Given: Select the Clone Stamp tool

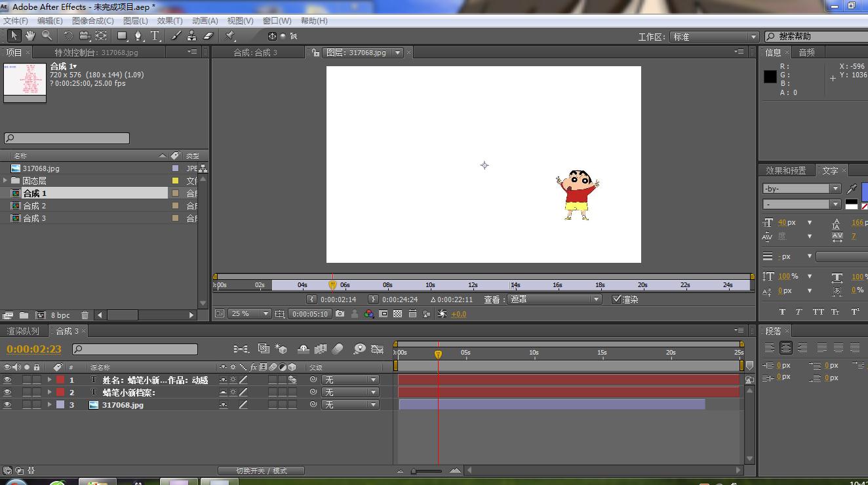Looking at the screenshot, I should [x=192, y=35].
